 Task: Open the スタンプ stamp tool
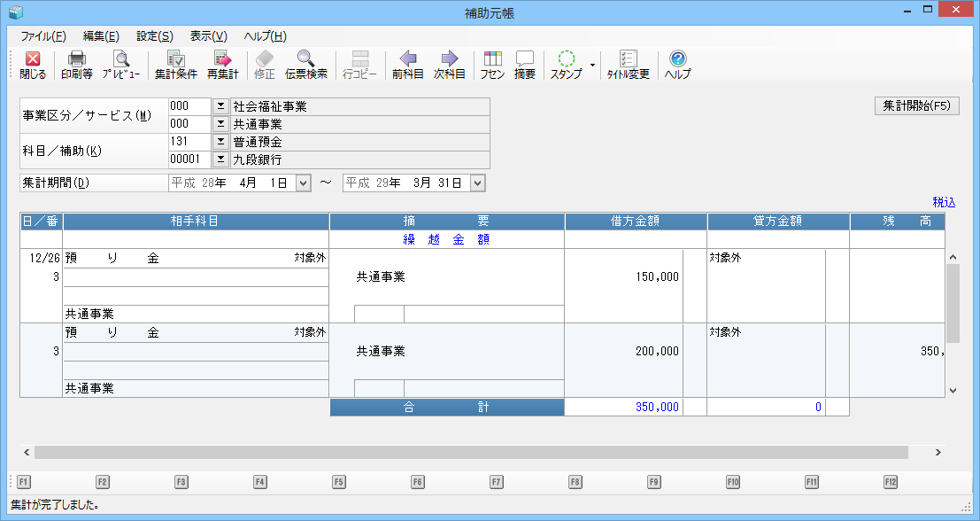[x=566, y=65]
